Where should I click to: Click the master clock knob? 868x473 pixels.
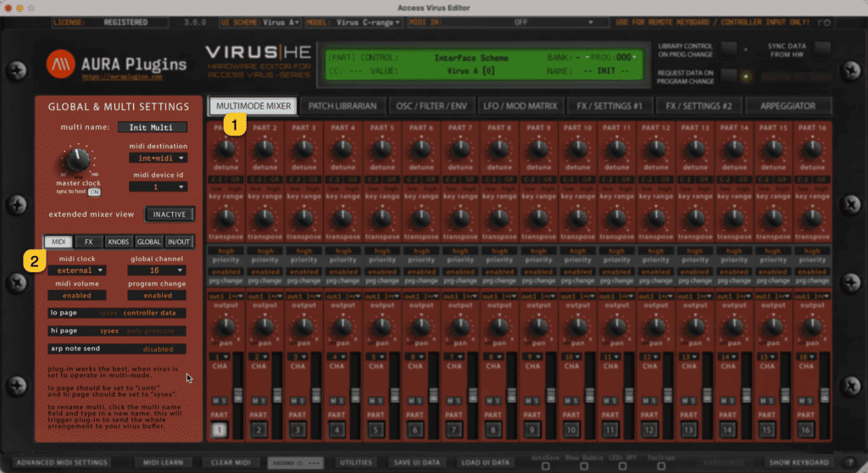(x=77, y=159)
